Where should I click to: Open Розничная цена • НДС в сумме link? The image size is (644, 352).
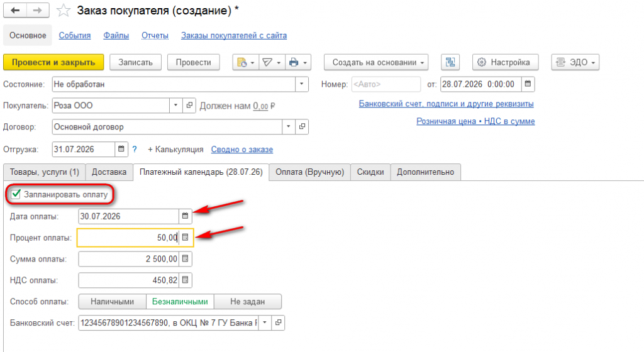click(475, 121)
